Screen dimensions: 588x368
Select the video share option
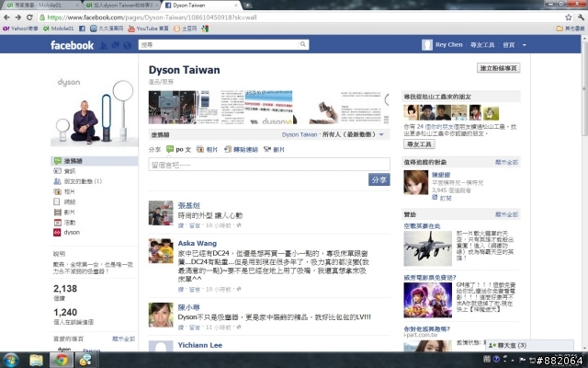pos(274,149)
